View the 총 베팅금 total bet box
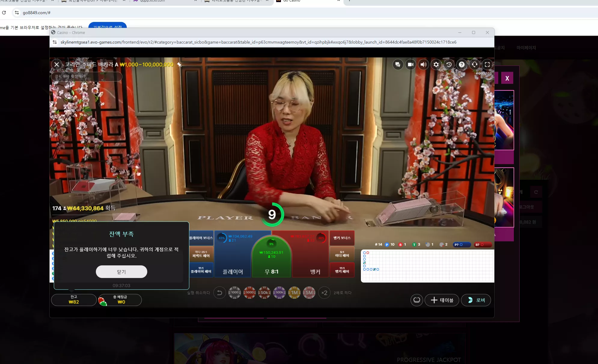The image size is (598, 364). (120, 300)
